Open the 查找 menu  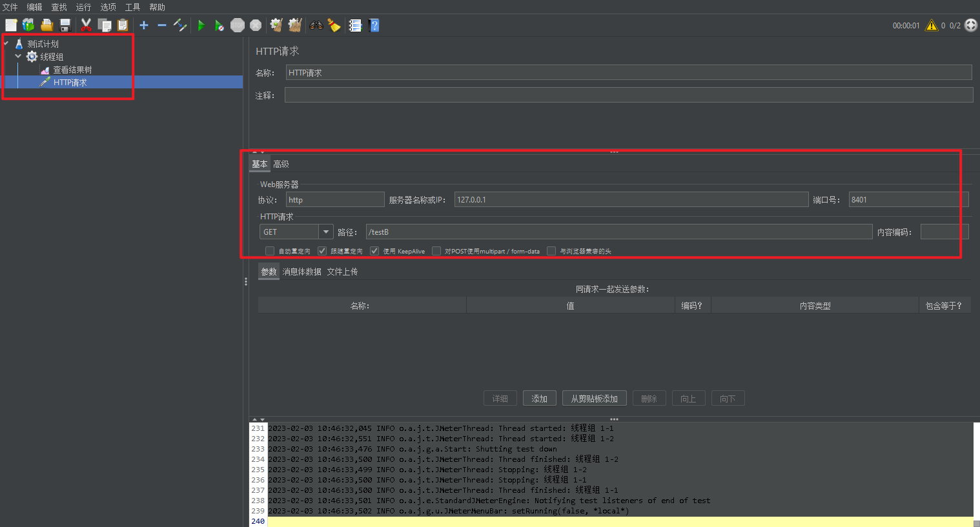[x=59, y=7]
